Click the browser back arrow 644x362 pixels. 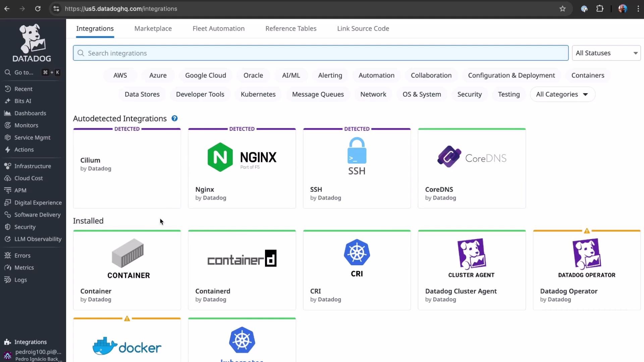tap(7, 9)
